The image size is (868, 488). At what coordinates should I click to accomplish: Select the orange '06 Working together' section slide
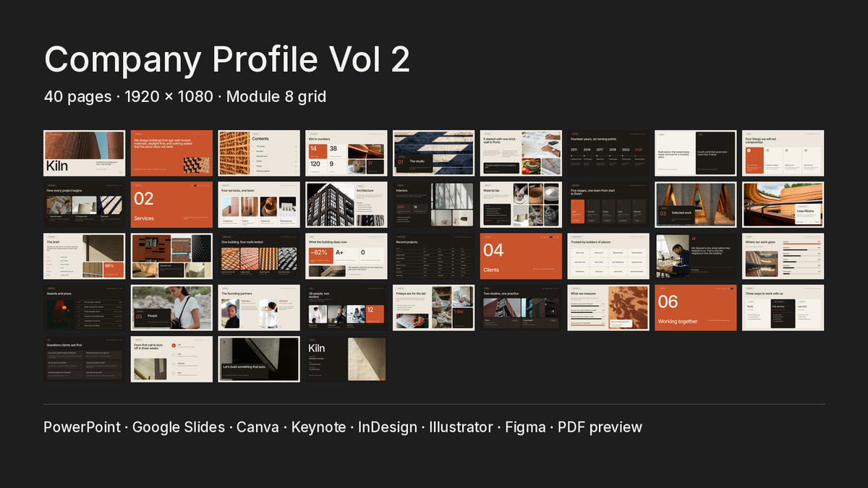(x=695, y=307)
